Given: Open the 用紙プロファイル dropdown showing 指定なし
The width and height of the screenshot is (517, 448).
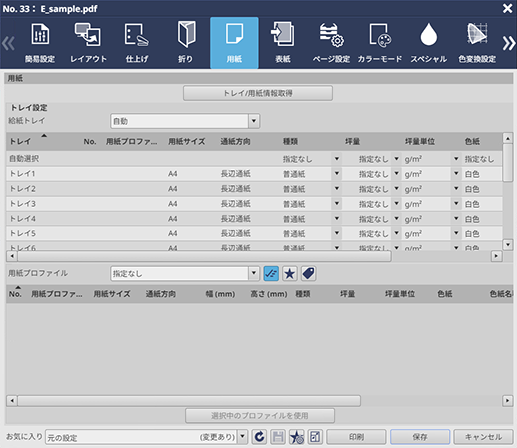Looking at the screenshot, I should coord(254,274).
